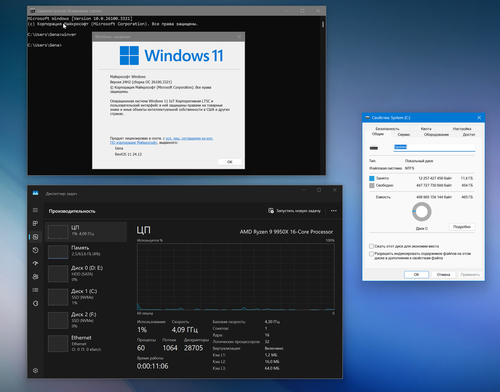Click OK in the Windows 11 winver dialog
The image size is (500, 392).
230,162
